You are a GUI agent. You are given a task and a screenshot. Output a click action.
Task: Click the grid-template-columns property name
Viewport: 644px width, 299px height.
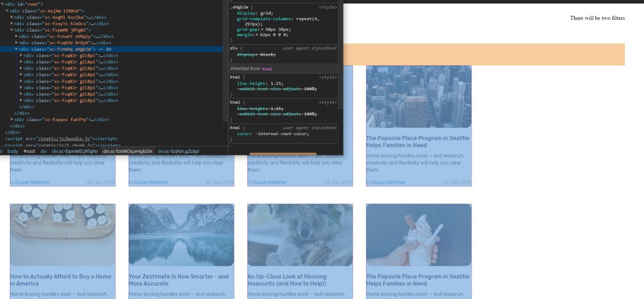(265, 19)
